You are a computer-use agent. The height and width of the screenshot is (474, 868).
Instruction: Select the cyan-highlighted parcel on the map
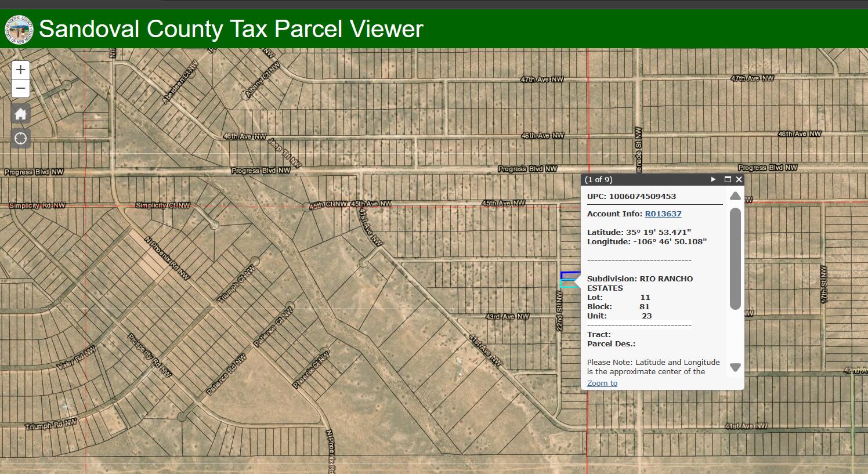pyautogui.click(x=569, y=284)
